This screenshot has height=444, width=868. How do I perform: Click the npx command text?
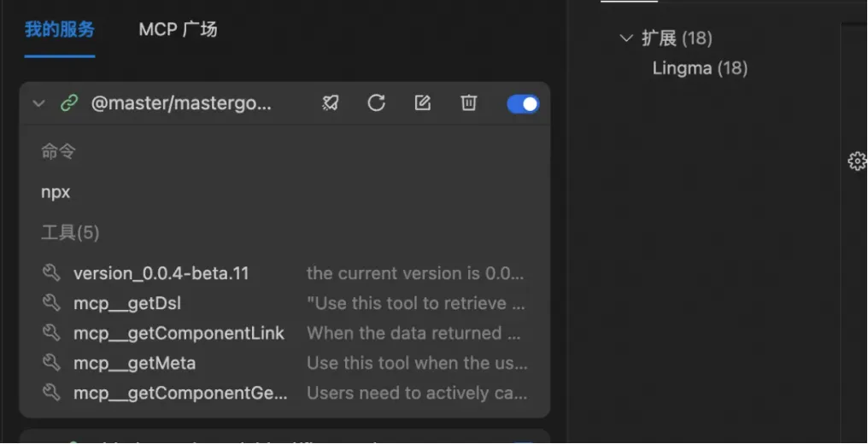click(56, 192)
